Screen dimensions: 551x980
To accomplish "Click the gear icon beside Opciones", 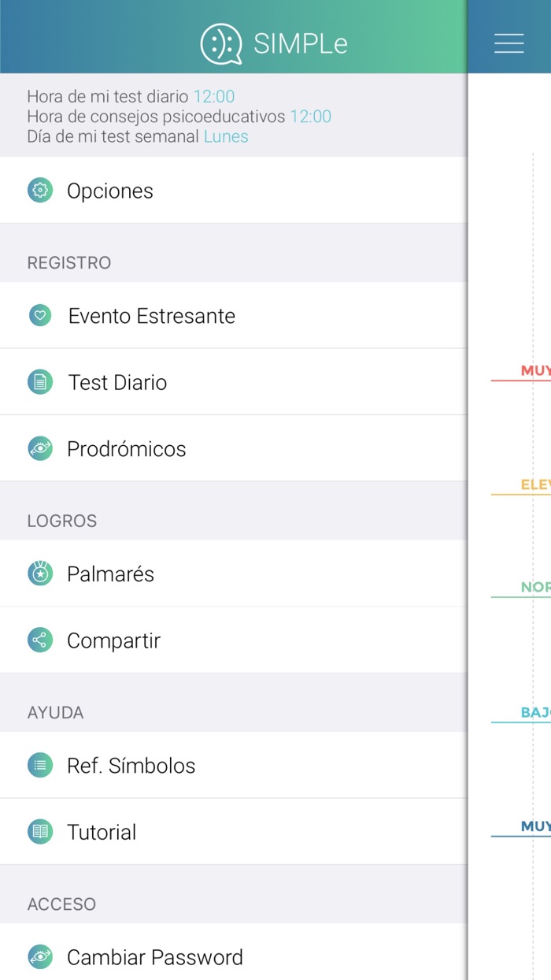I will point(40,191).
